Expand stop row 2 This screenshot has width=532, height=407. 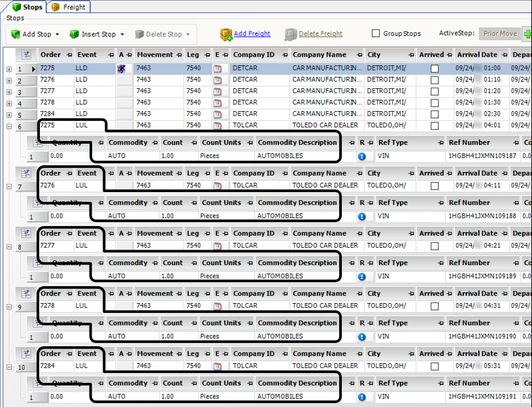(9, 81)
